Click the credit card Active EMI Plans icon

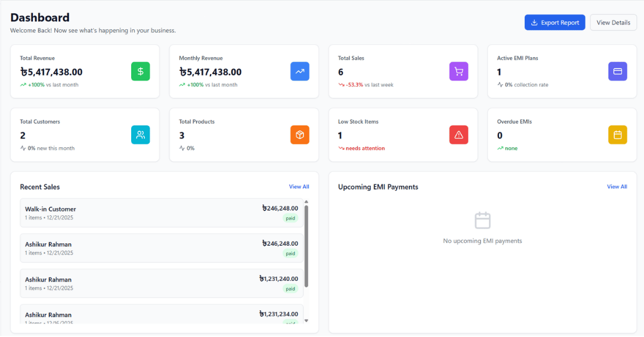[x=618, y=72]
